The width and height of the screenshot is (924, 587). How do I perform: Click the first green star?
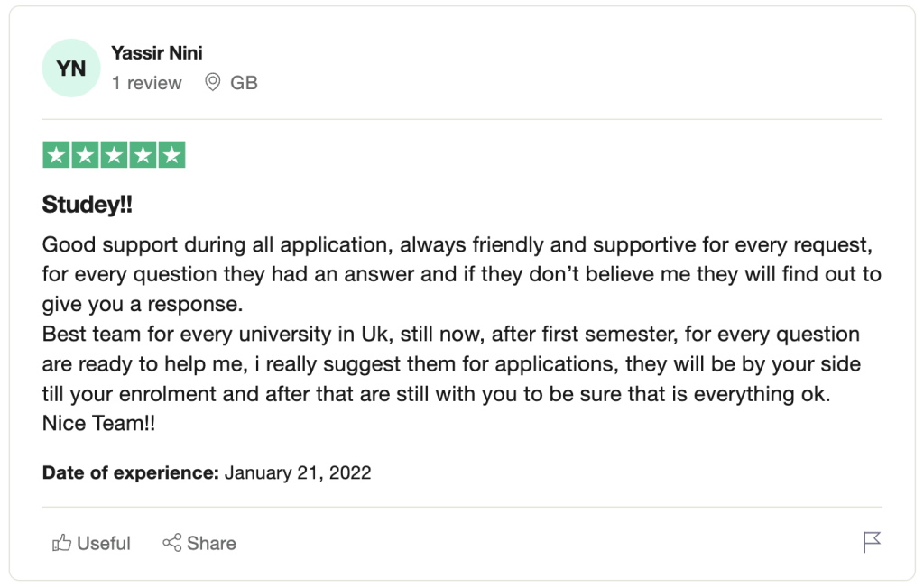coord(56,155)
